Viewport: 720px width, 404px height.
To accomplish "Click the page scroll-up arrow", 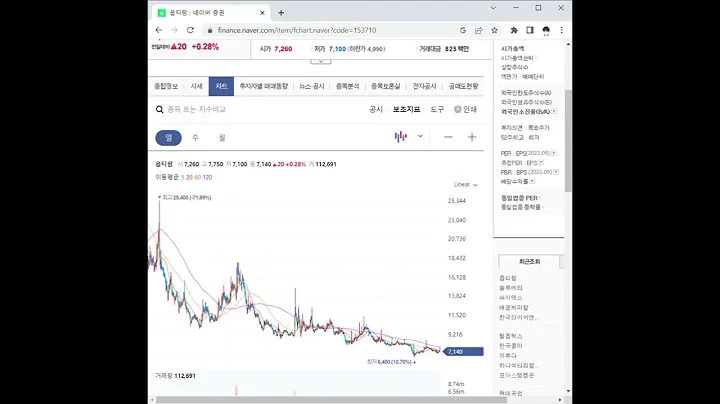I will 568,44.
